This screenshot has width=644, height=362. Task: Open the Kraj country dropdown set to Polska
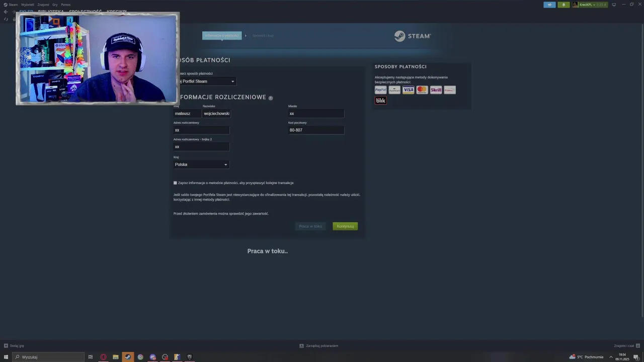pos(201,164)
